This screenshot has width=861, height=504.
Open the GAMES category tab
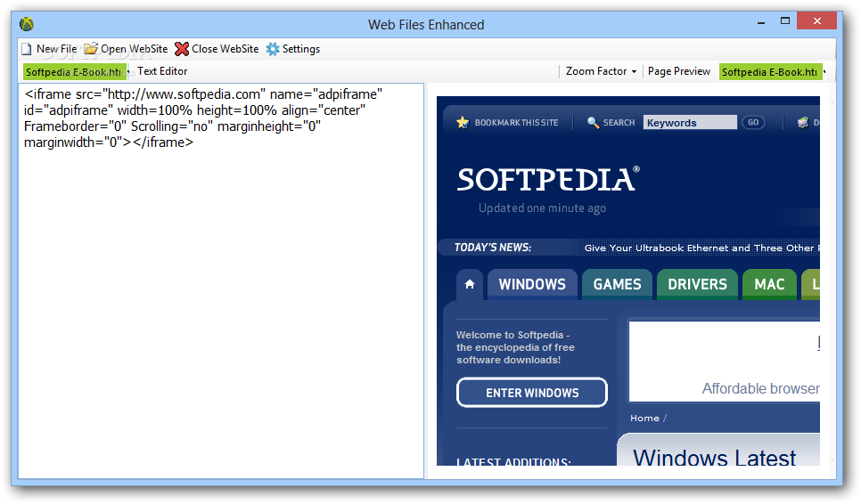617,284
